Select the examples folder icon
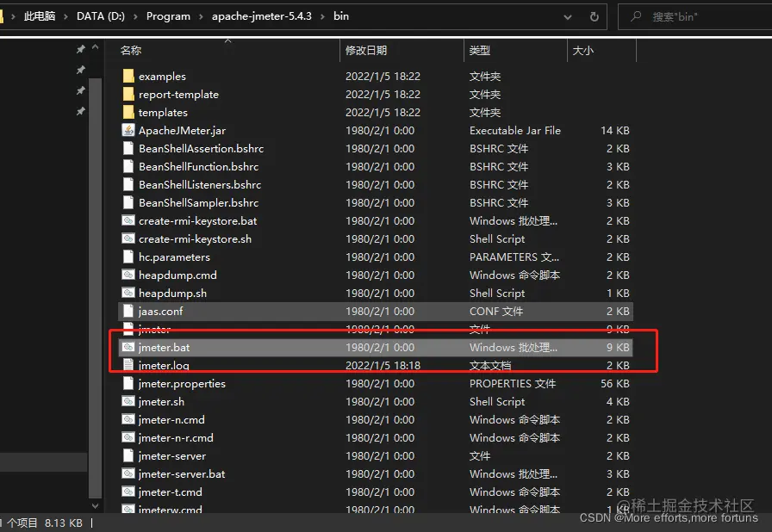 [x=128, y=77]
